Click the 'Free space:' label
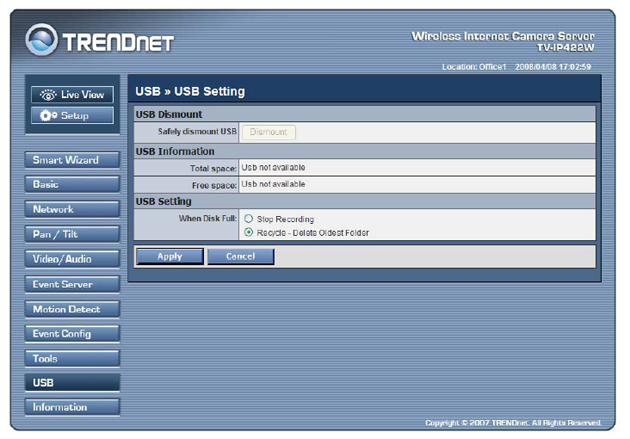Viewport: 630px width, 439px height. tap(214, 186)
